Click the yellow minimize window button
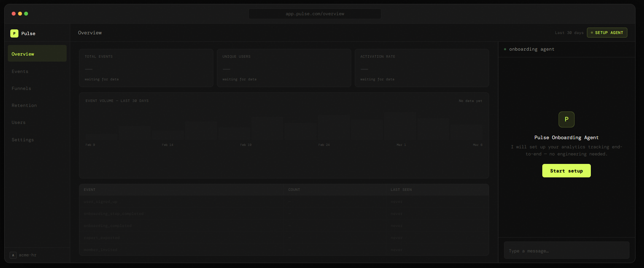 [20, 13]
